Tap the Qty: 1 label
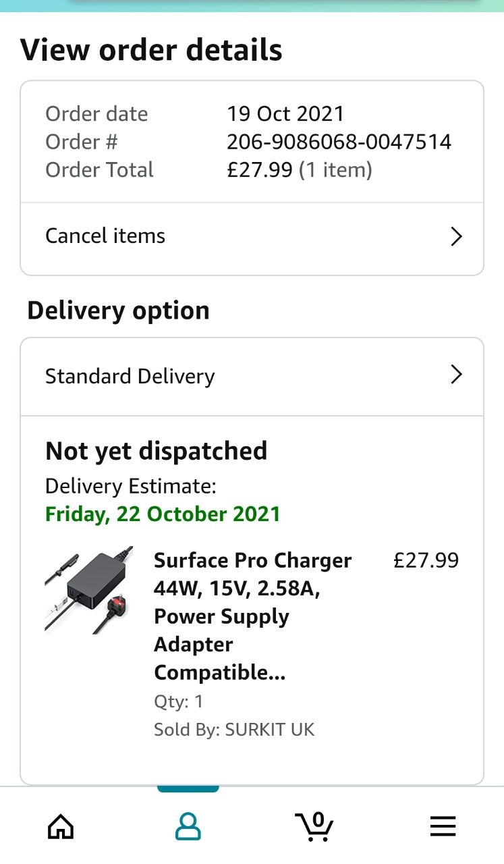The image size is (504, 864). point(178,701)
